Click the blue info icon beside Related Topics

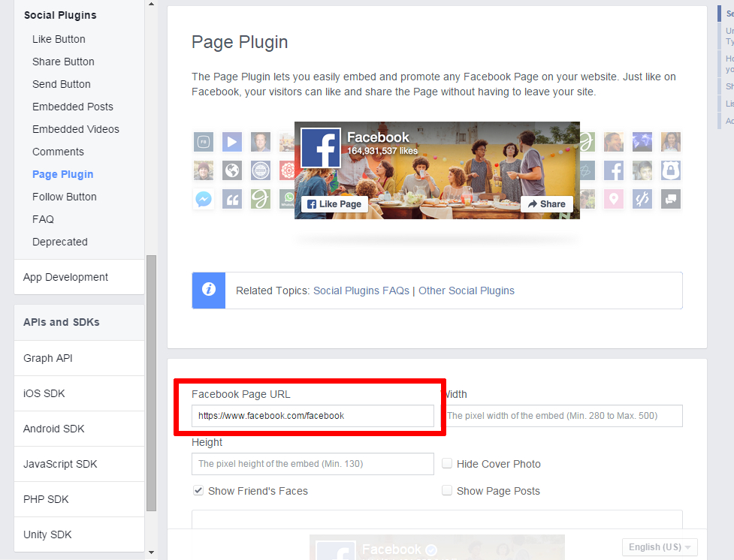[209, 290]
